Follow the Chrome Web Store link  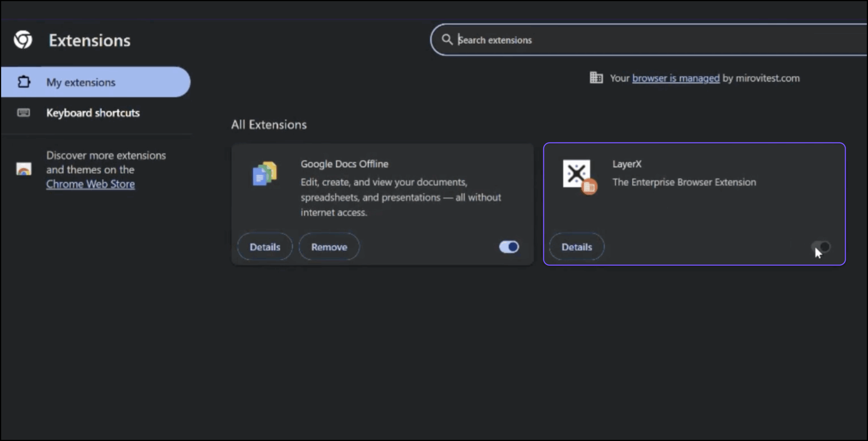click(90, 184)
